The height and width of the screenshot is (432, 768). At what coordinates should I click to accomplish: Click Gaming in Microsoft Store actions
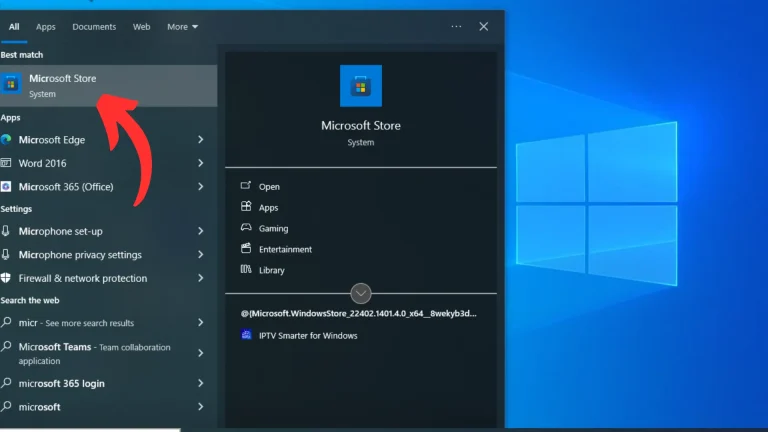273,229
